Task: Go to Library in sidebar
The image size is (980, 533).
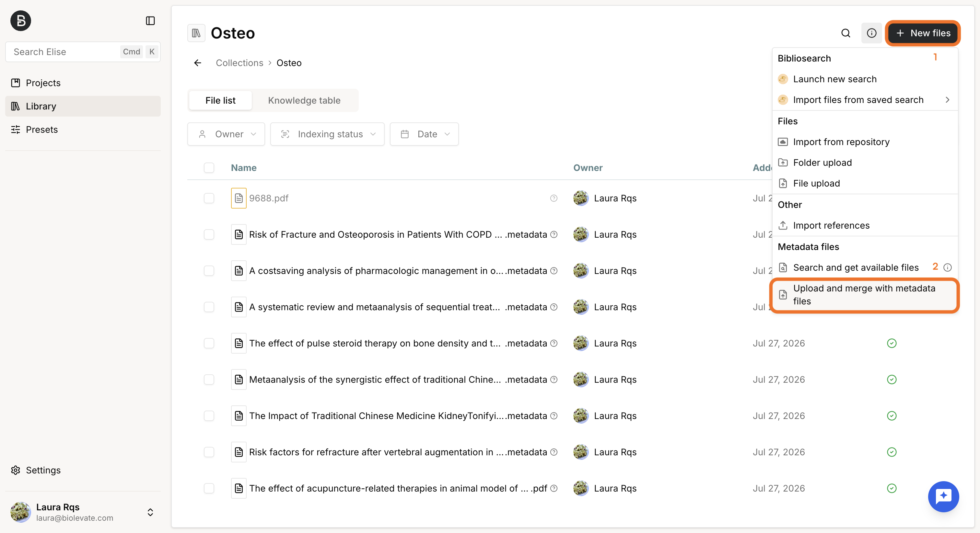Action: point(83,106)
